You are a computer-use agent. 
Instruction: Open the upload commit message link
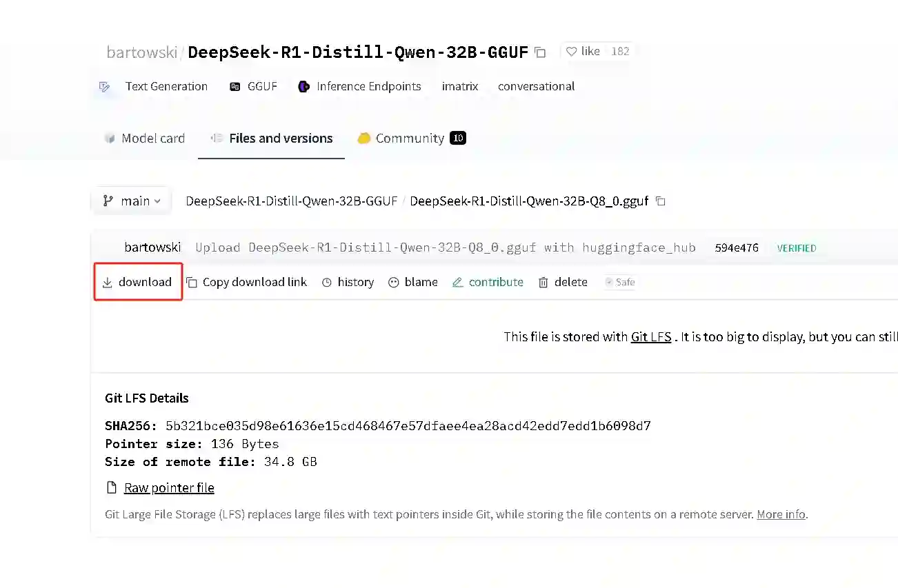click(x=446, y=247)
